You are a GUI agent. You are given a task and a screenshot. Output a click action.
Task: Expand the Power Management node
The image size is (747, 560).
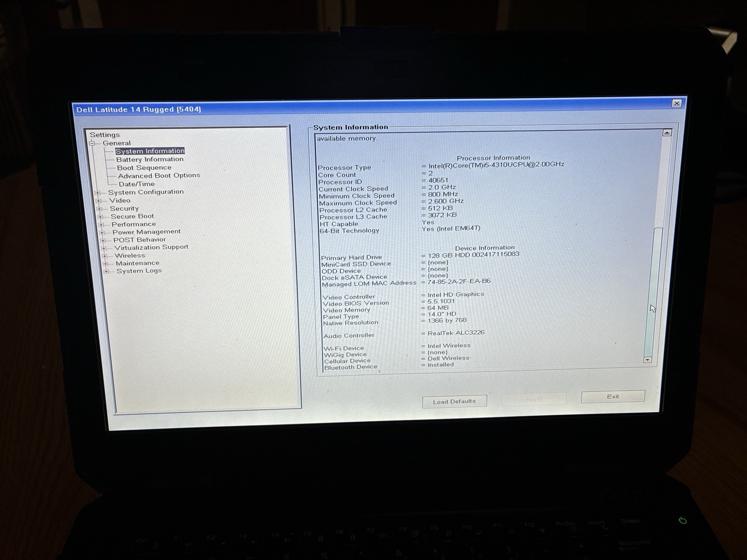pyautogui.click(x=102, y=232)
